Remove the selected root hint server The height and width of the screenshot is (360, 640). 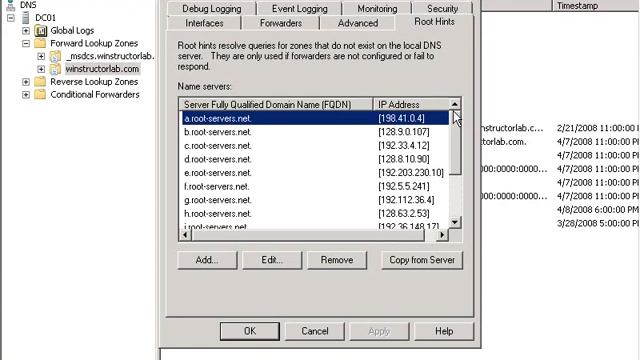[x=337, y=260]
